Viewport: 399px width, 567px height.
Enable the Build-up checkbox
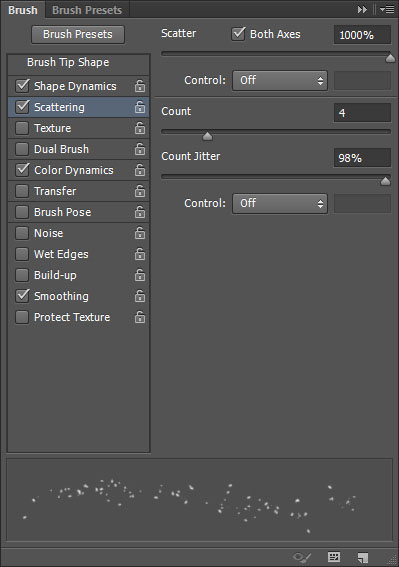coord(22,275)
